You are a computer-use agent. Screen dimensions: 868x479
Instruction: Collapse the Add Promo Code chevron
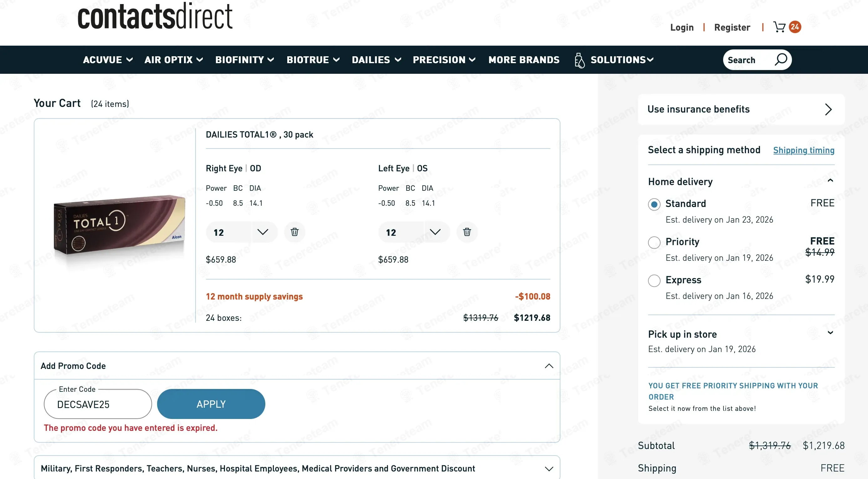point(549,366)
